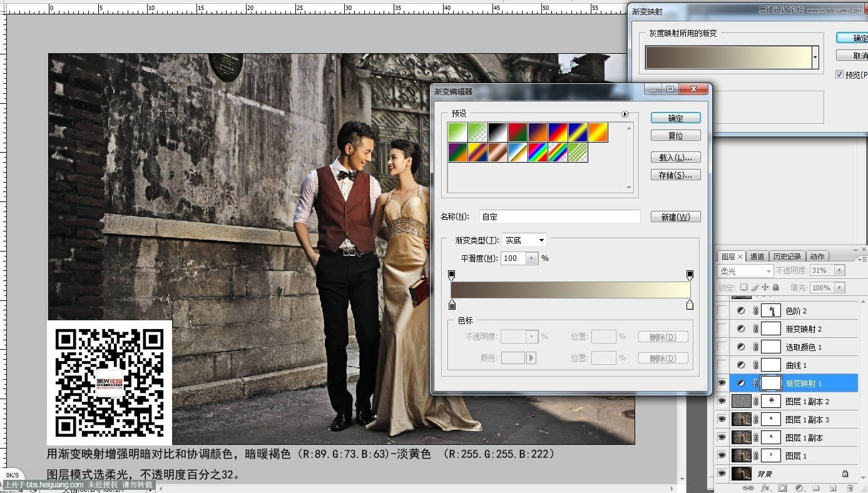Image resolution: width=868 pixels, height=493 pixels.
Task: Select the red-to-green gradient preset
Action: [518, 132]
